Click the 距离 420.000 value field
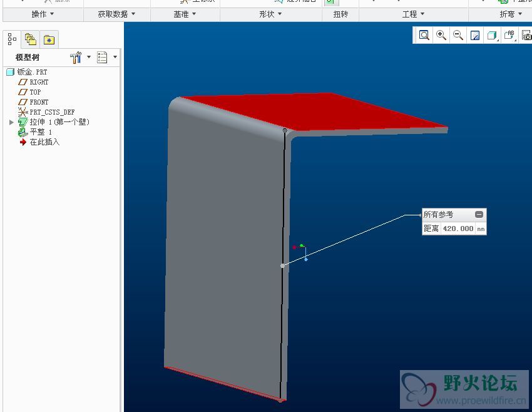 [x=458, y=229]
